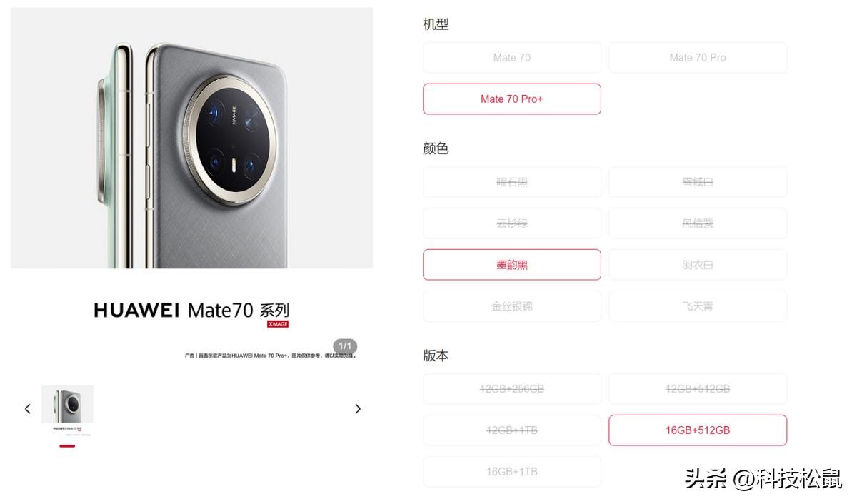857x504 pixels.
Task: Select the 飞天青 color option
Action: (698, 306)
